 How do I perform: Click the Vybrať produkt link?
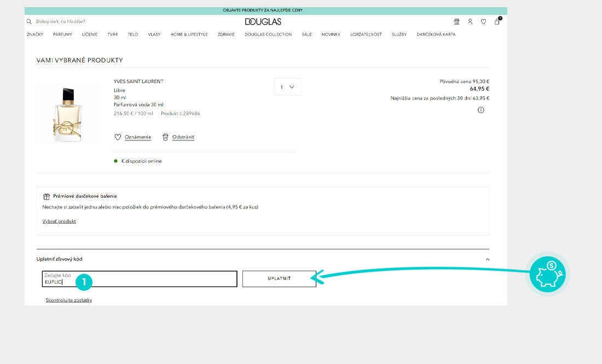point(59,221)
